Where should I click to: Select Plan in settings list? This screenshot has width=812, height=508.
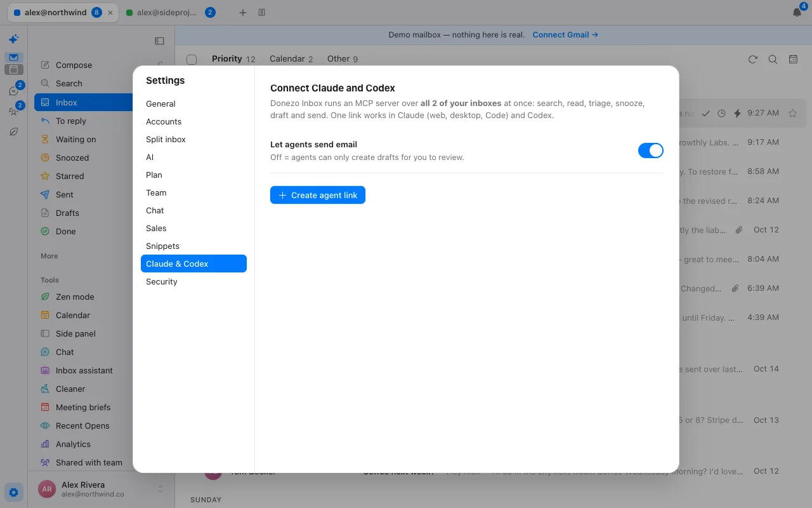tap(193, 175)
